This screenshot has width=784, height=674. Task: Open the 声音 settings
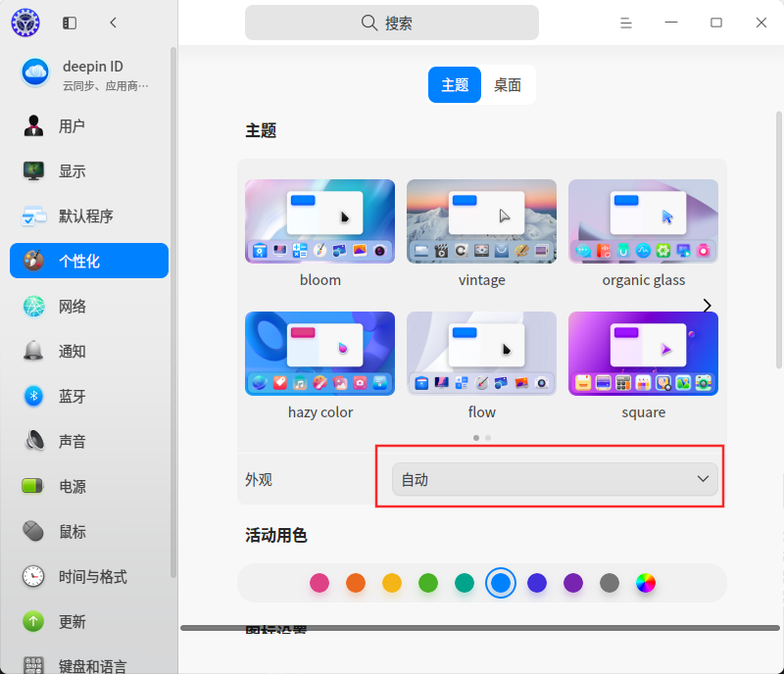pos(89,441)
